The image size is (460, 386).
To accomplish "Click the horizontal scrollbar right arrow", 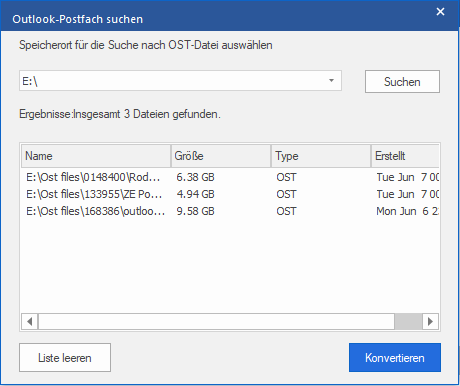I will point(430,322).
